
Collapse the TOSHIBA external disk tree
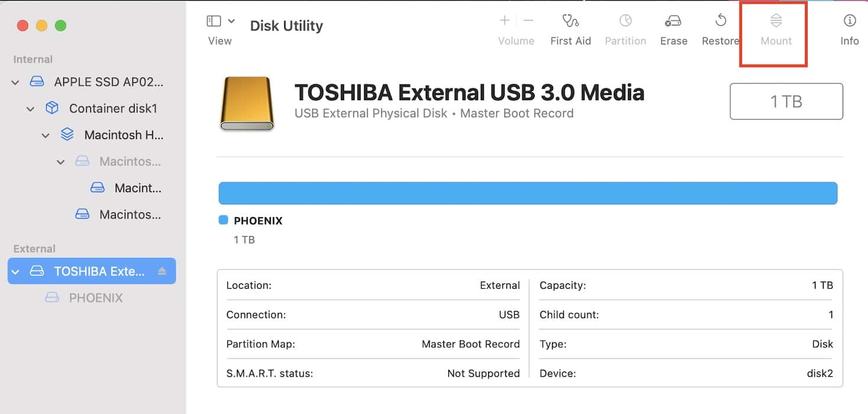(x=16, y=272)
